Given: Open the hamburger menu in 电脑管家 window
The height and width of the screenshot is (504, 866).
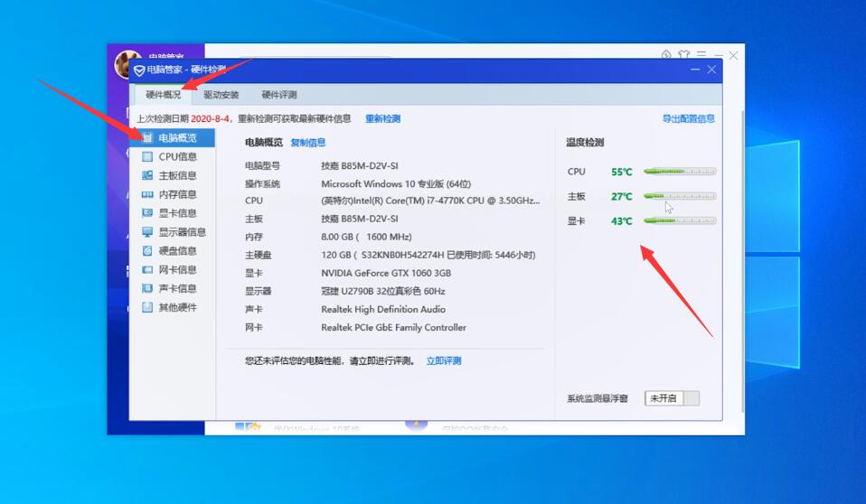Looking at the screenshot, I should pos(701,55).
